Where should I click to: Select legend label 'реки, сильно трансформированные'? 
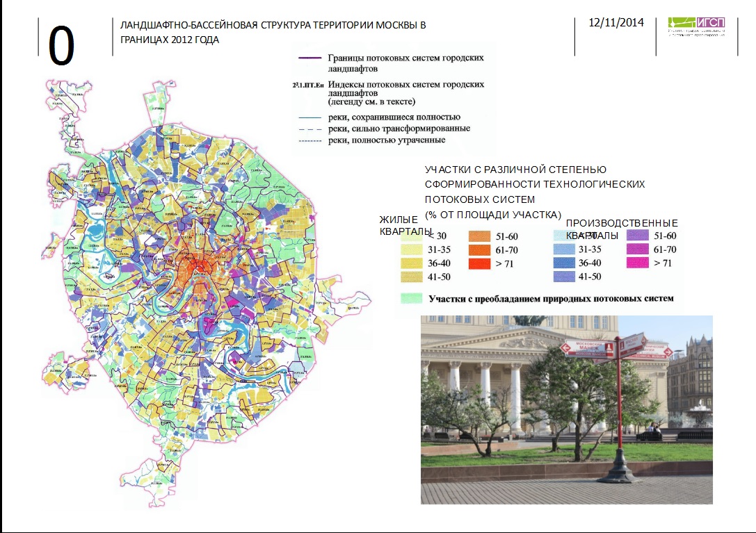click(x=399, y=129)
